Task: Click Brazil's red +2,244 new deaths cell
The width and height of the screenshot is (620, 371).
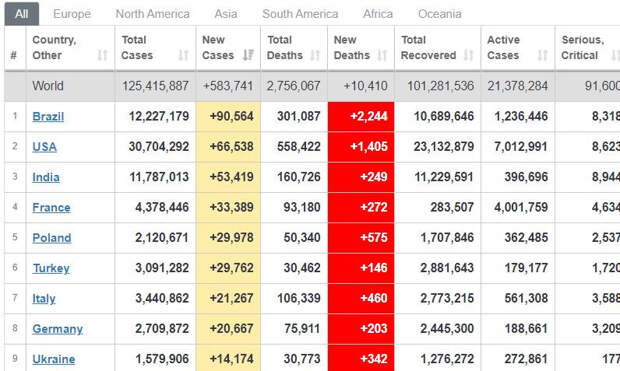Action: pos(361,117)
